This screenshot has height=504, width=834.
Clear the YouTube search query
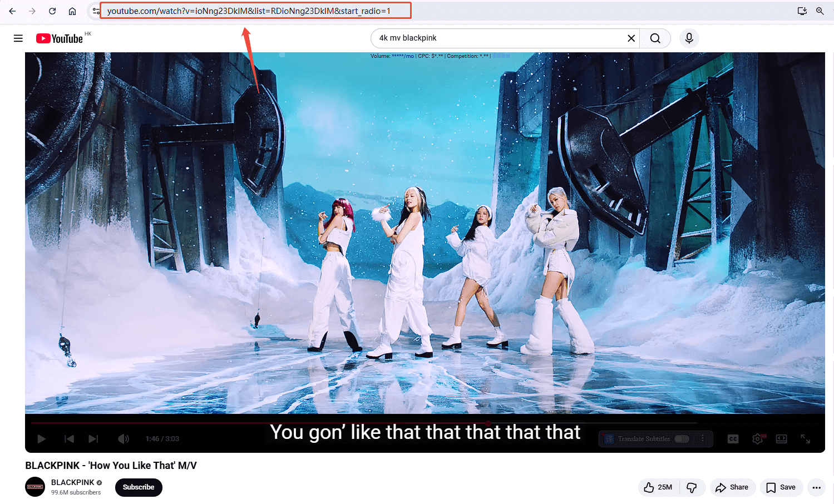(631, 38)
